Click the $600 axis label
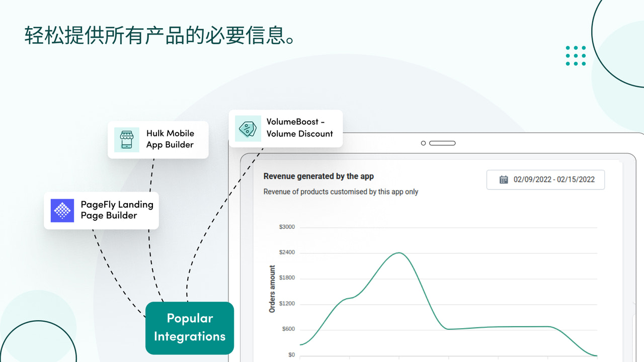Screen dimensions: 644x362 click(288, 329)
